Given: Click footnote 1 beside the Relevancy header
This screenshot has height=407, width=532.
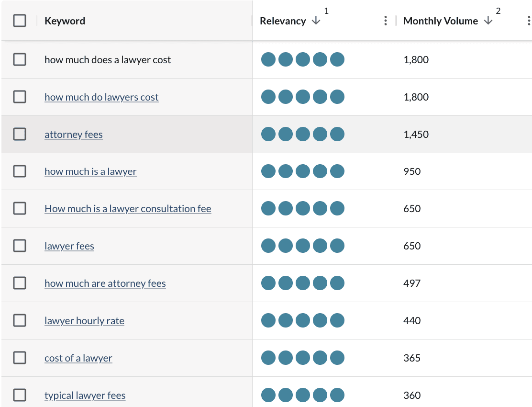Looking at the screenshot, I should coord(326,11).
